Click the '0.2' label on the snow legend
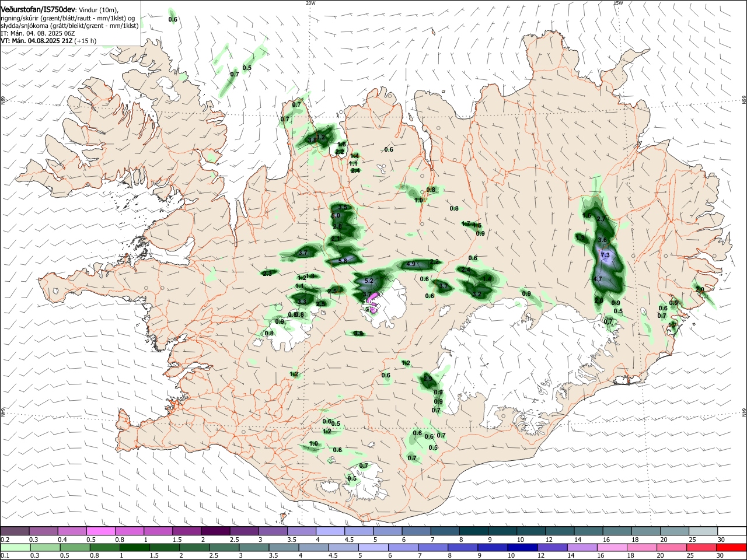 tap(5, 540)
